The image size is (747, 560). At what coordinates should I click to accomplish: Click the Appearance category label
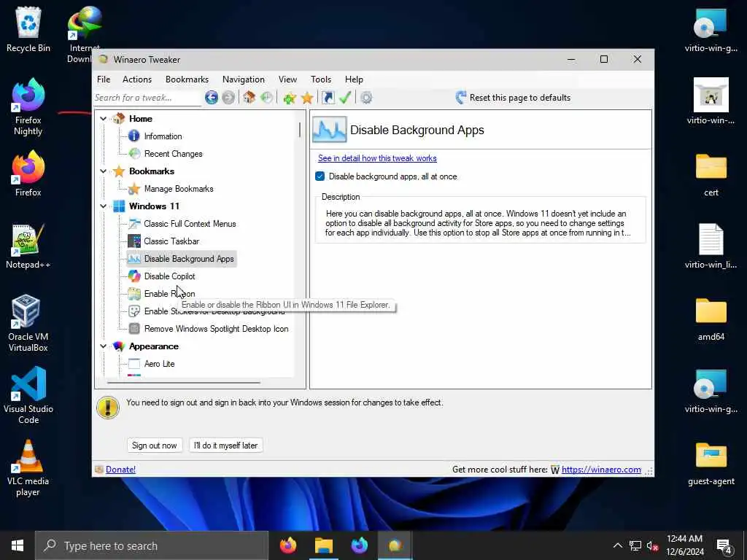[x=153, y=346]
